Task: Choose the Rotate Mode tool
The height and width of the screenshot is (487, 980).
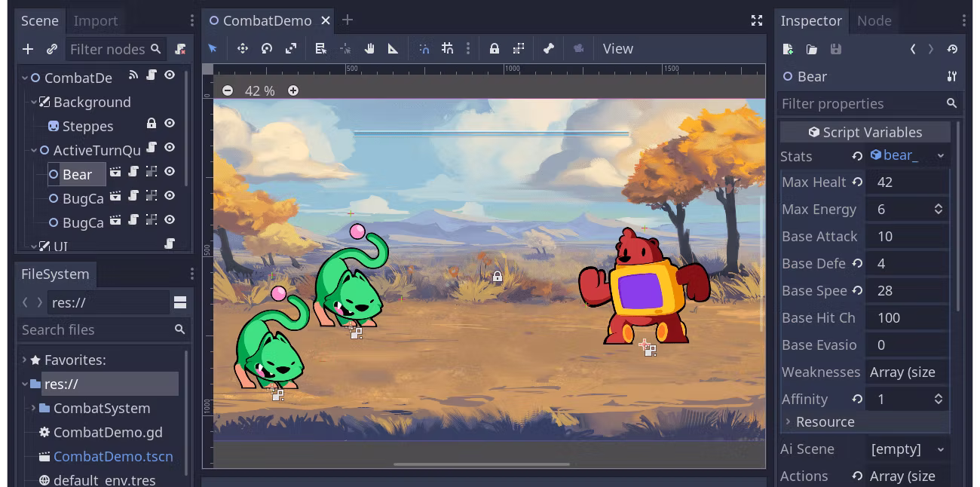Action: coord(267,48)
